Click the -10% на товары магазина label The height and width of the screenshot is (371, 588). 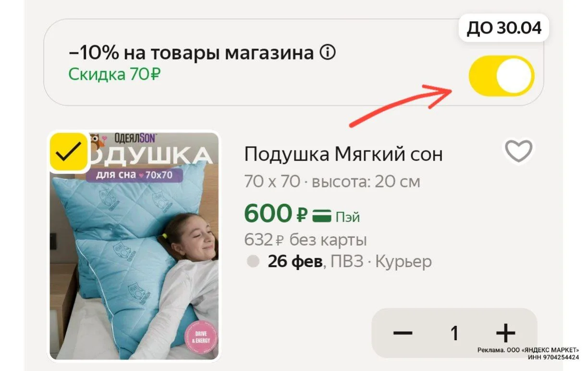pos(191,53)
